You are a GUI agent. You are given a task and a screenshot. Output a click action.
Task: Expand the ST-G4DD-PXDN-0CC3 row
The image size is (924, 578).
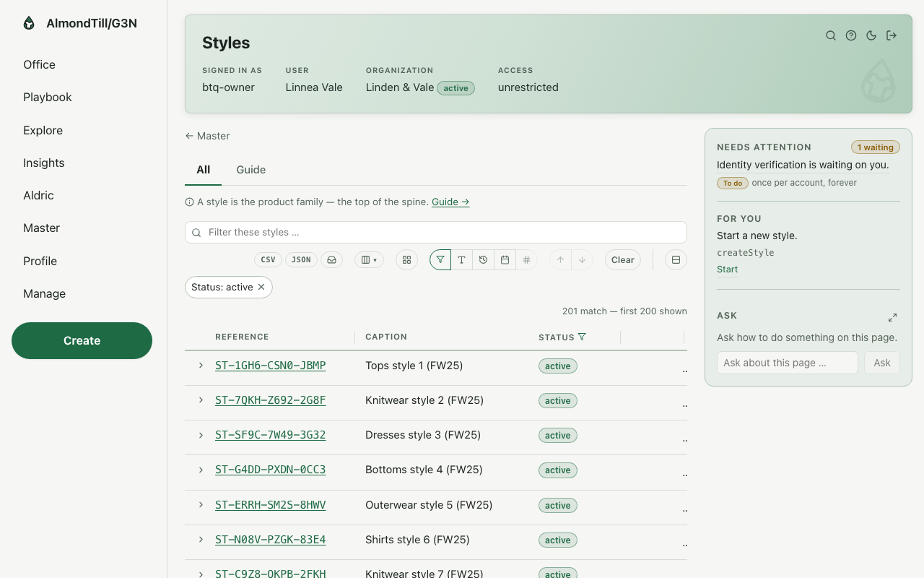[x=201, y=470]
